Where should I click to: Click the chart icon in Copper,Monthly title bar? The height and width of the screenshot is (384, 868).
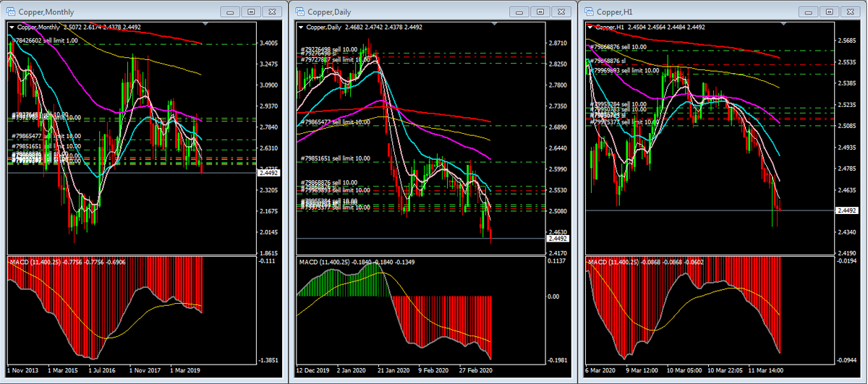[10, 11]
